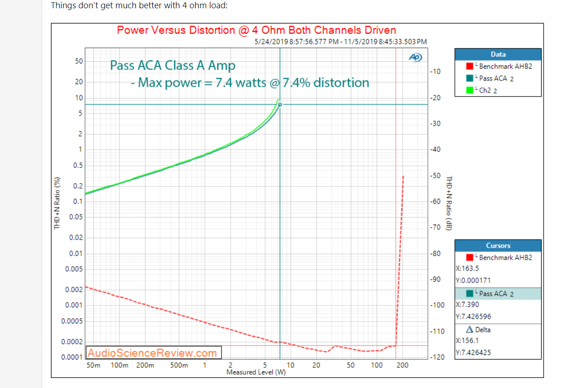Click the right 'THD+N Ratio (dB)' axis label
Screen dimensions: 588x388
coord(449,203)
